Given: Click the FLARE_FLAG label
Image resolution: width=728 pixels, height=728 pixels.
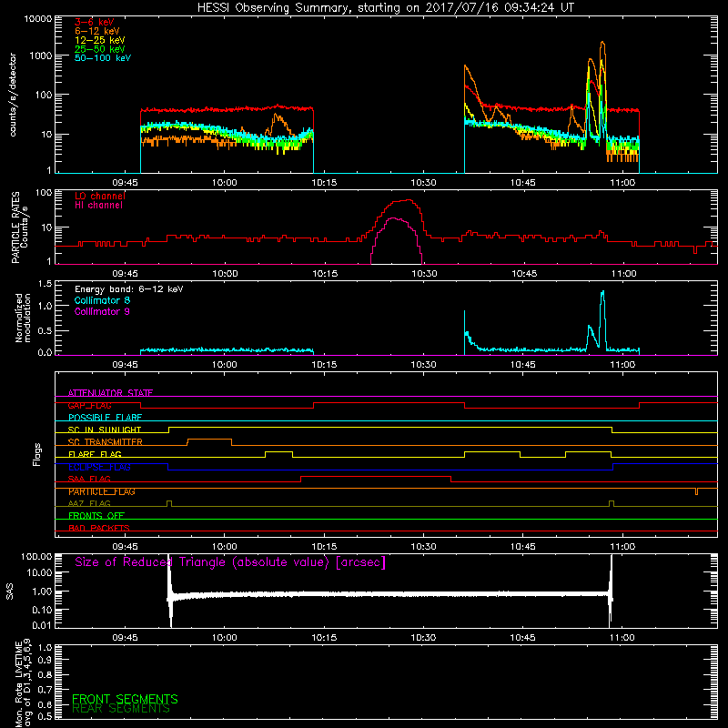Looking at the screenshot, I should point(95,454).
